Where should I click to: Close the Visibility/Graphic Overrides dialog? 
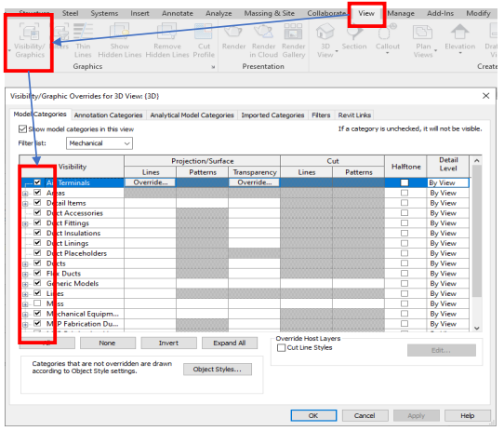[x=485, y=96]
